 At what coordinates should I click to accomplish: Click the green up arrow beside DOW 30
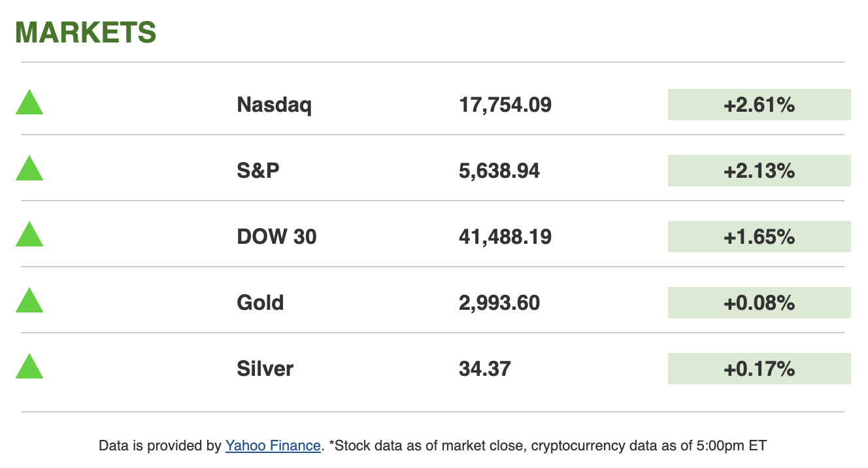tap(29, 236)
